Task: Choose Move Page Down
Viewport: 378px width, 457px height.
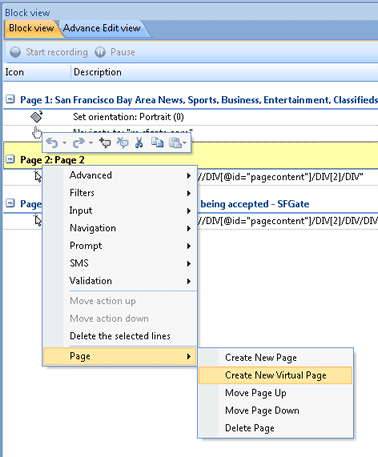Action: [275, 411]
